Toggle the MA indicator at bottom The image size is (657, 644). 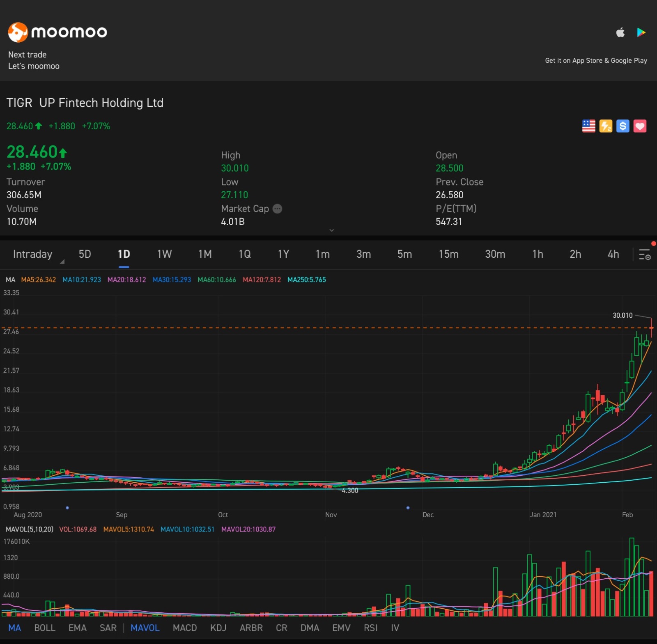click(14, 628)
